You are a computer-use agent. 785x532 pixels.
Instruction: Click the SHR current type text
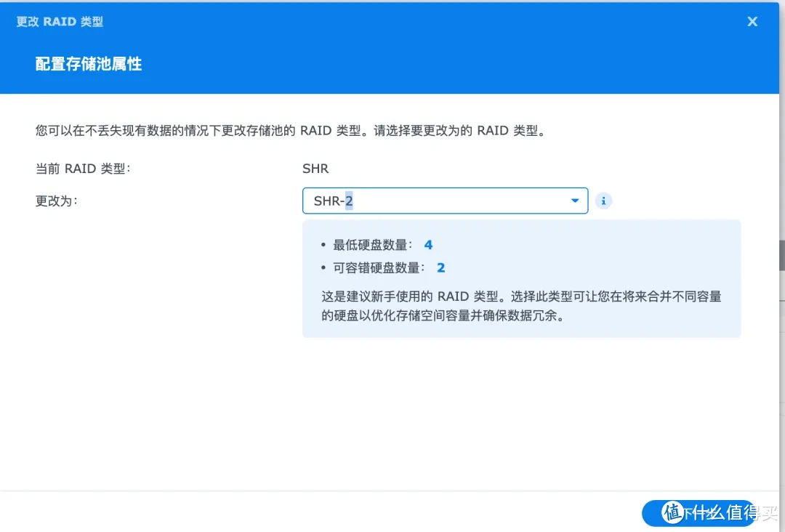tap(315, 168)
